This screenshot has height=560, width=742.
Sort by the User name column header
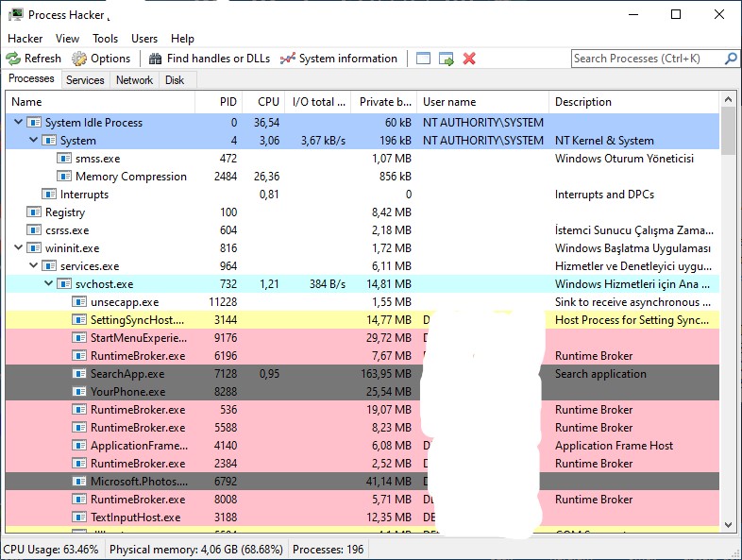tap(483, 102)
